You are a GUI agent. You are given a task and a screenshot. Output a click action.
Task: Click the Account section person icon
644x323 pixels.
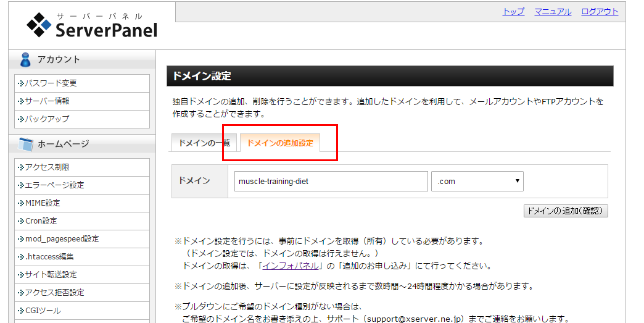[25, 59]
